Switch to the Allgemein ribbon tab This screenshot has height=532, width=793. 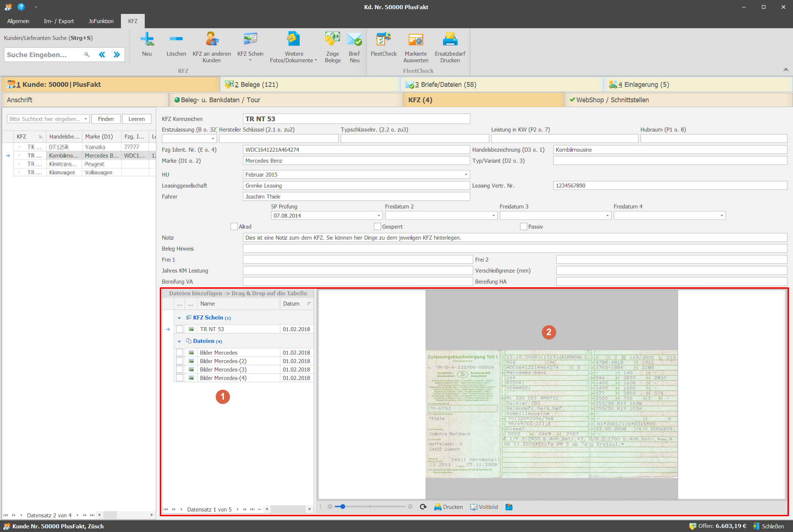pos(18,21)
